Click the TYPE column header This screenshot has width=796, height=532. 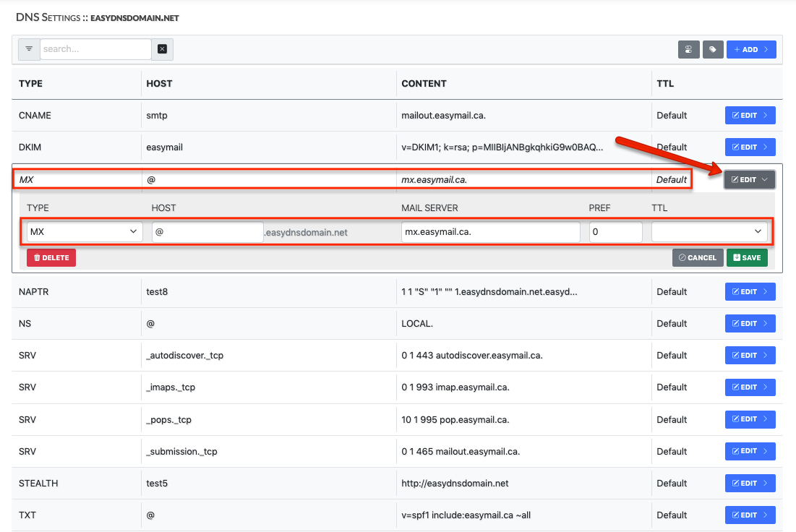click(x=30, y=84)
